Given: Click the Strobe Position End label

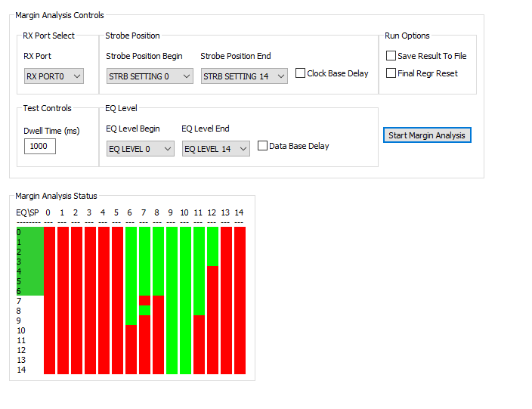Looking at the screenshot, I should (236, 56).
